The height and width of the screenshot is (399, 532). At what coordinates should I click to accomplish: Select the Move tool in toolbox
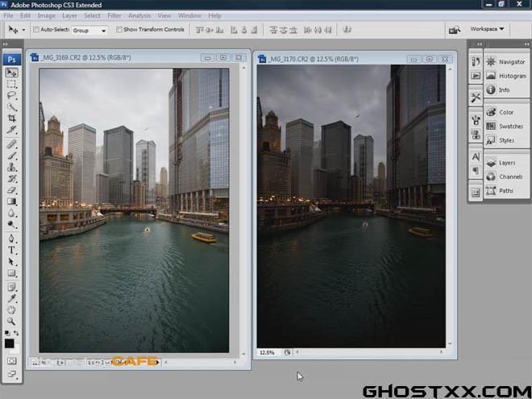coord(11,73)
